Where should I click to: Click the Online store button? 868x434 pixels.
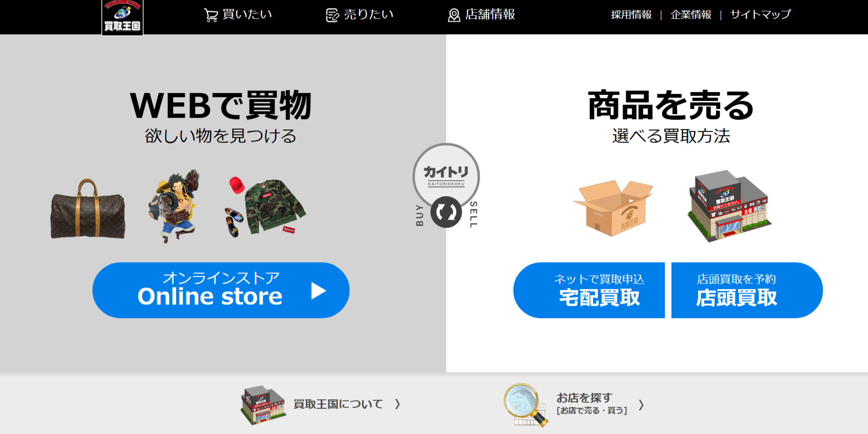(221, 290)
